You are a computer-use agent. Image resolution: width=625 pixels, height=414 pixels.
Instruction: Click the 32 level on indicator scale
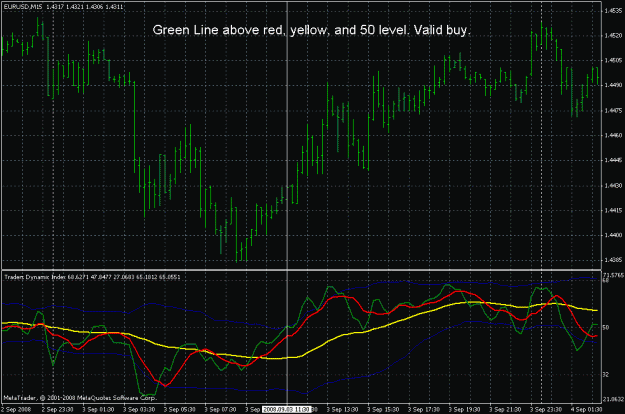click(x=606, y=375)
